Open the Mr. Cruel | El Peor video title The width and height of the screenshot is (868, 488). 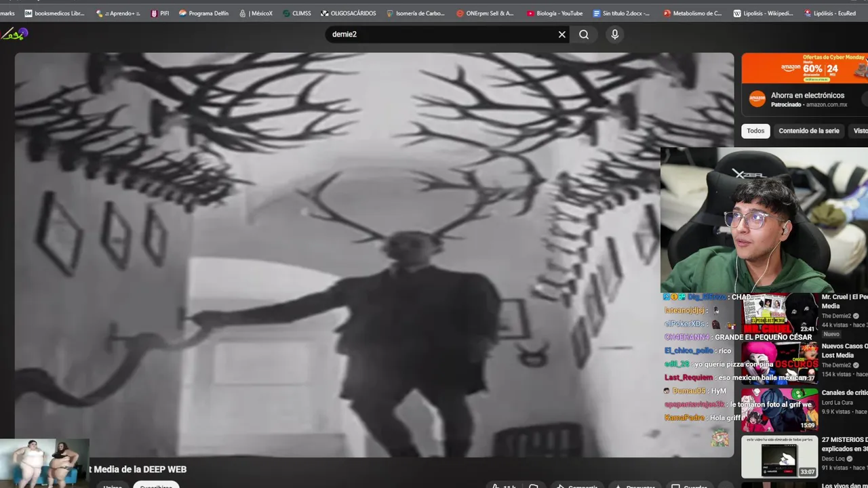844,302
